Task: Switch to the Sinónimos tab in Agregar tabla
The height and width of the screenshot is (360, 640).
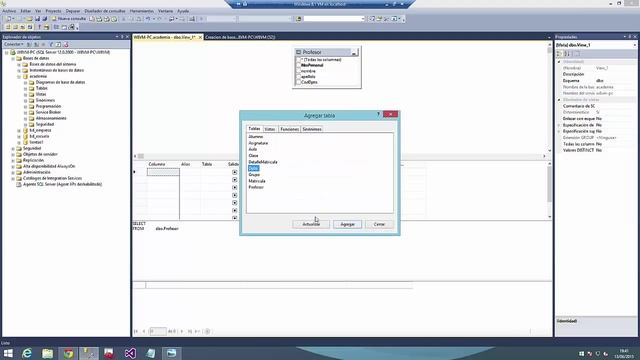Action: tap(312, 129)
